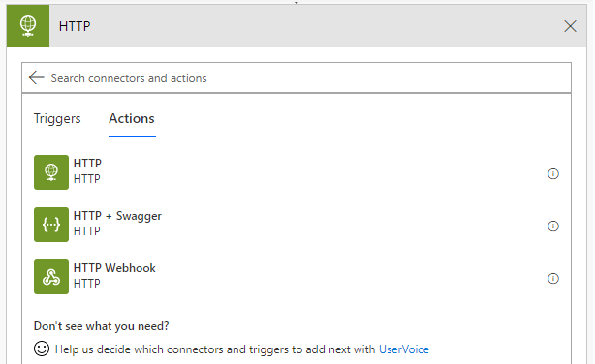595x364 pixels.
Task: Close the HTTP connector panel
Action: click(570, 26)
